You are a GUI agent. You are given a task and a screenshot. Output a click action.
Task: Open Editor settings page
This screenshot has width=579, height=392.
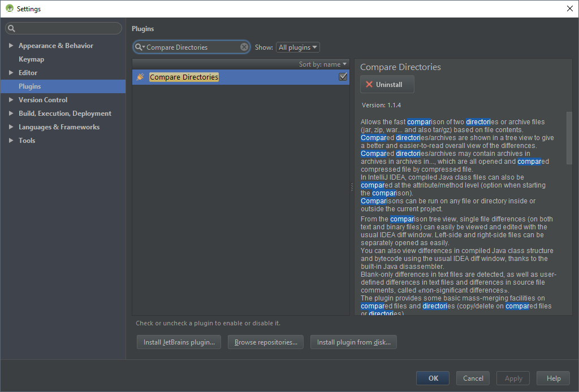28,73
